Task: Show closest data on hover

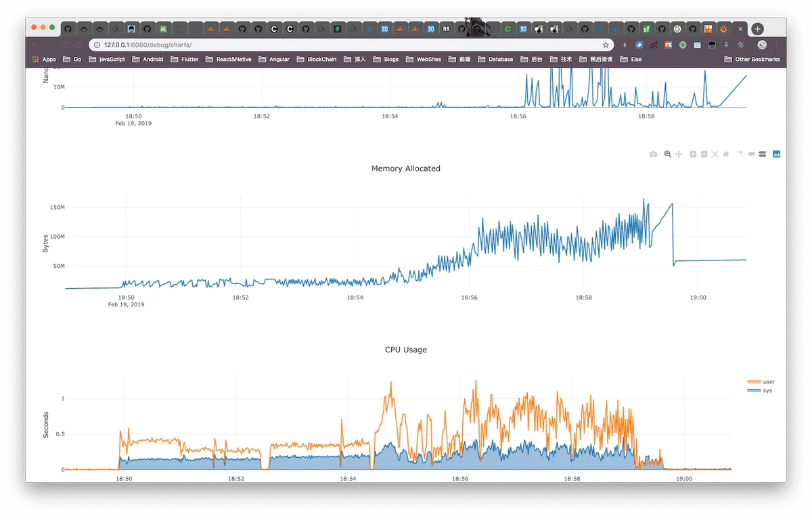Action: pos(751,154)
